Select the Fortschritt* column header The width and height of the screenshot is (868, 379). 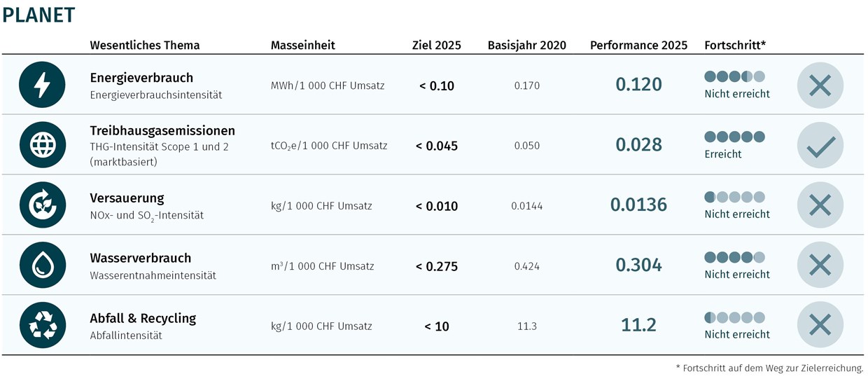coord(735,46)
